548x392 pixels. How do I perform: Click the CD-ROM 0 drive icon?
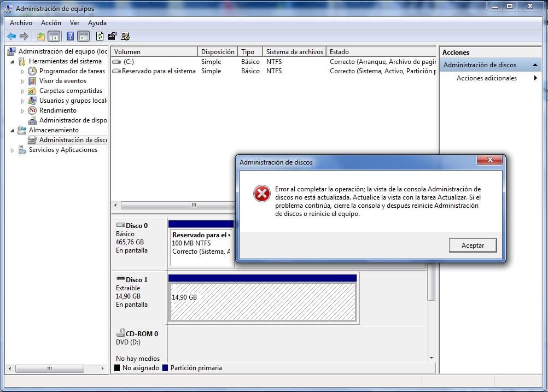pos(120,332)
